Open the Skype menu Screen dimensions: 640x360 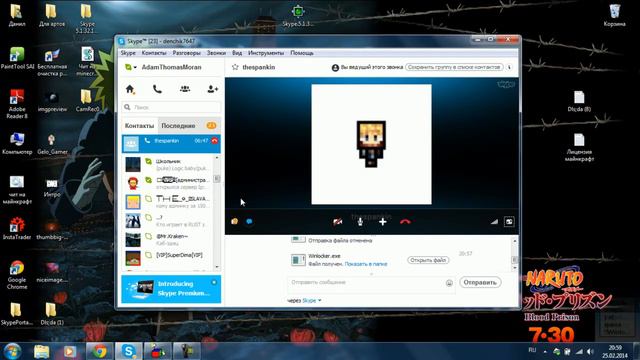pyautogui.click(x=128, y=53)
